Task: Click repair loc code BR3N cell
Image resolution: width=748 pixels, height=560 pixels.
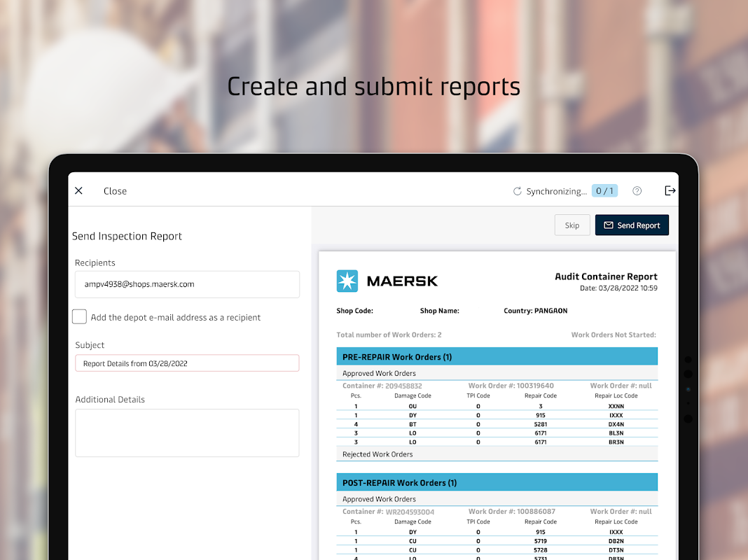Action: [x=616, y=442]
